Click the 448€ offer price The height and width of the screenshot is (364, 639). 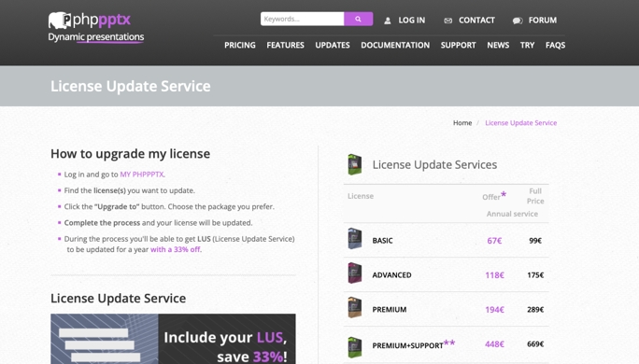494,344
